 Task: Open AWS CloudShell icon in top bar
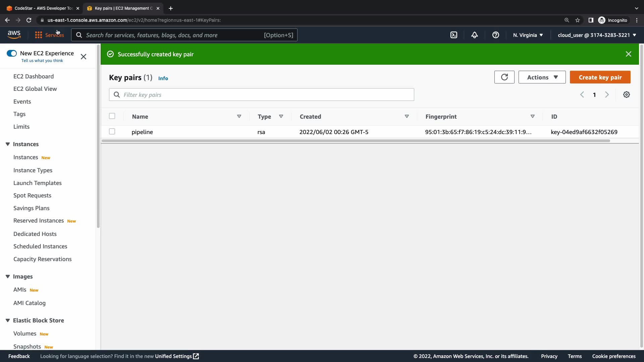(453, 35)
